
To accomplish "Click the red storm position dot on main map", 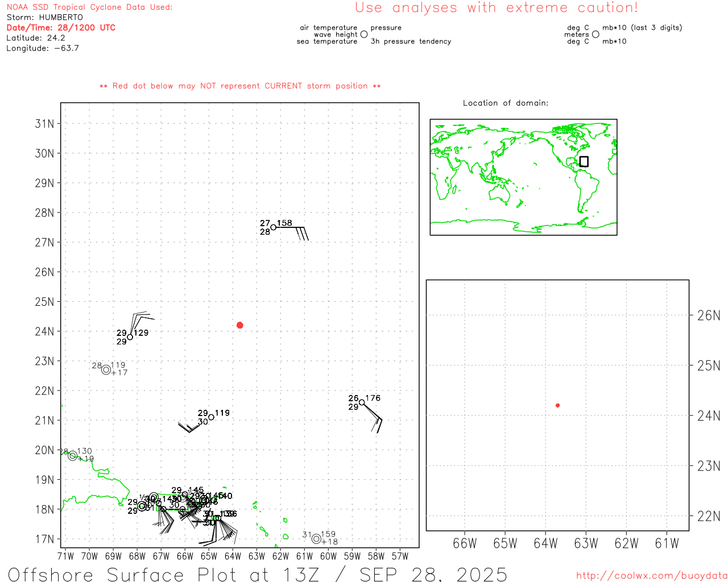I will [x=239, y=325].
